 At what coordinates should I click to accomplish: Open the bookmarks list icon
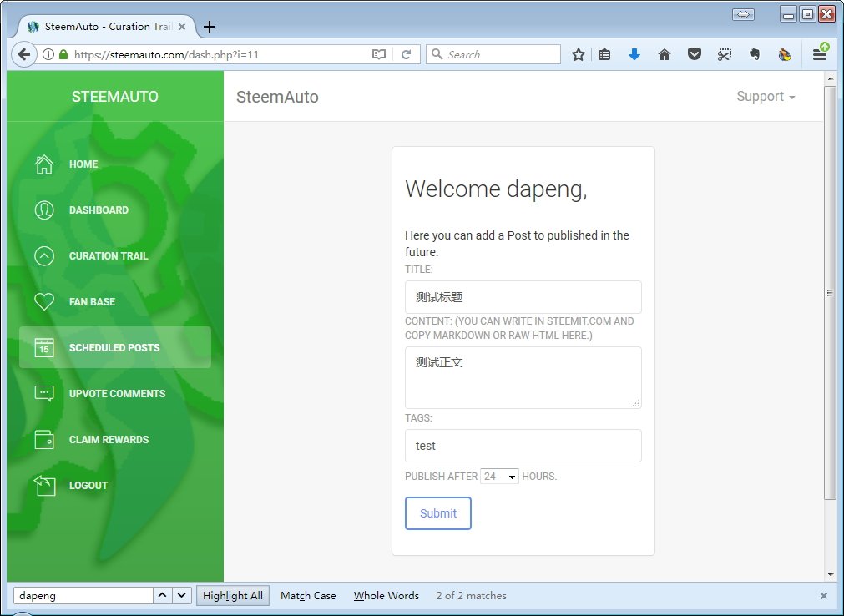(x=604, y=54)
